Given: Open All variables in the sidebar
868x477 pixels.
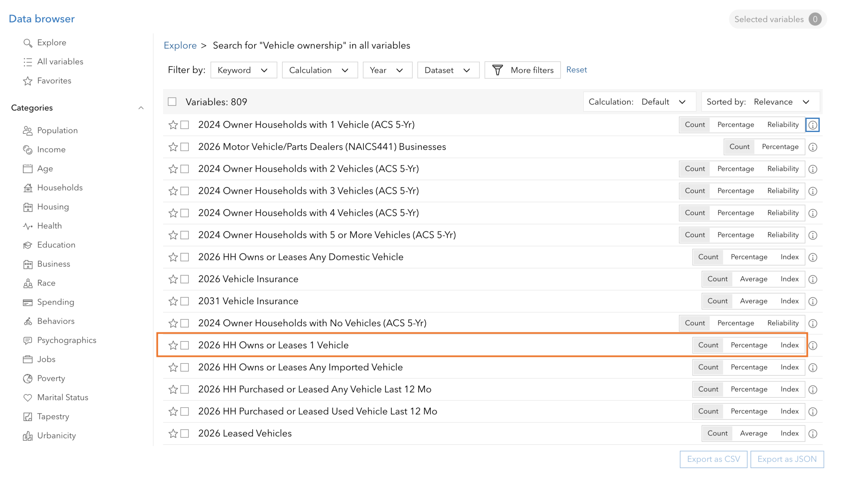Looking at the screenshot, I should pyautogui.click(x=53, y=61).
